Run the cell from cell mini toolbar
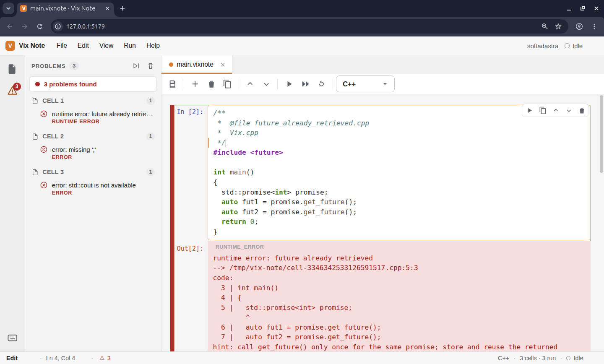Viewport: 604px width, 364px height. 530,110
